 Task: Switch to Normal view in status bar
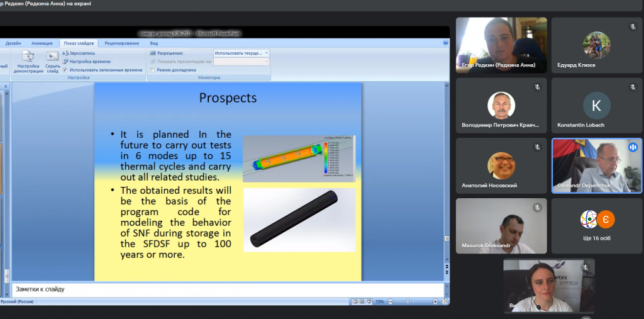click(x=353, y=302)
